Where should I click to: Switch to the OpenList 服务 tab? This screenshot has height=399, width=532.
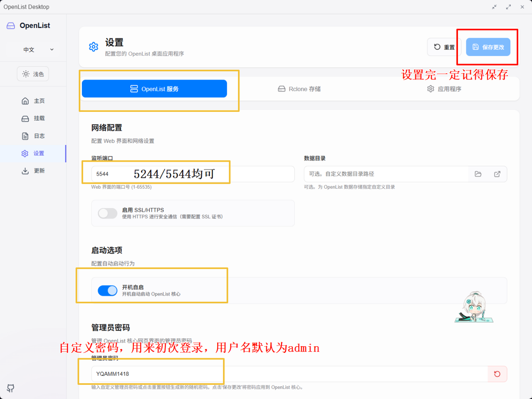coord(154,89)
